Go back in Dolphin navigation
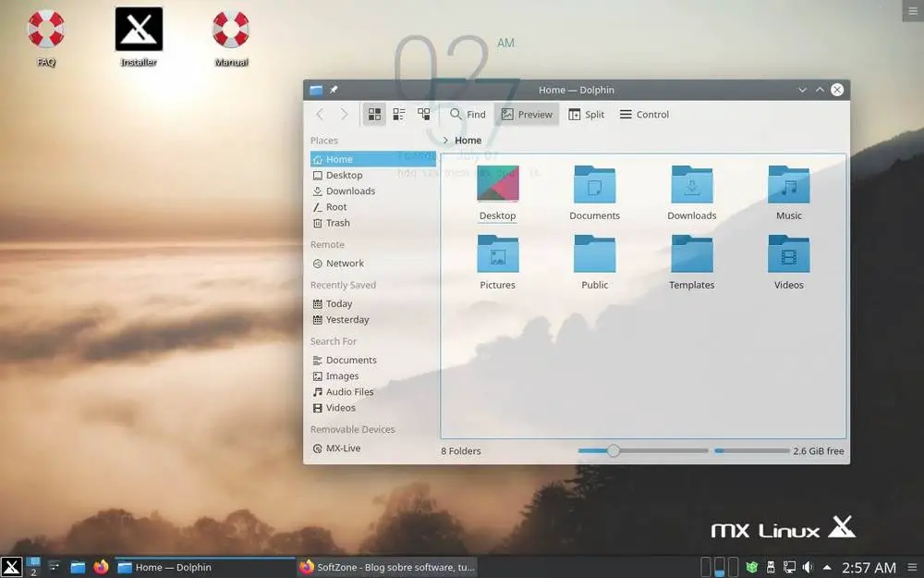924x578 pixels. [320, 115]
